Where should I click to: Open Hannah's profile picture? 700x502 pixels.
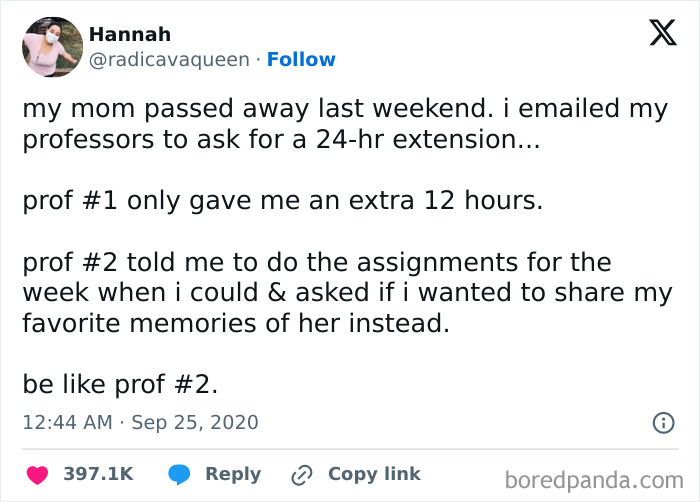click(52, 47)
